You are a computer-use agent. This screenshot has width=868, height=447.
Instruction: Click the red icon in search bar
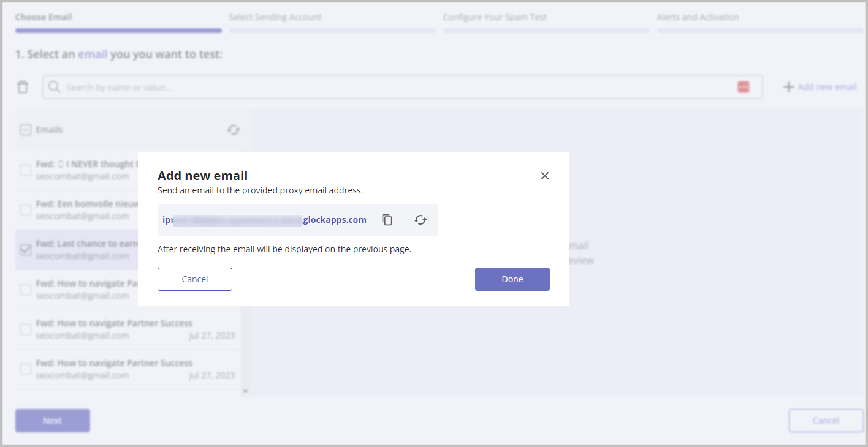[x=744, y=87]
